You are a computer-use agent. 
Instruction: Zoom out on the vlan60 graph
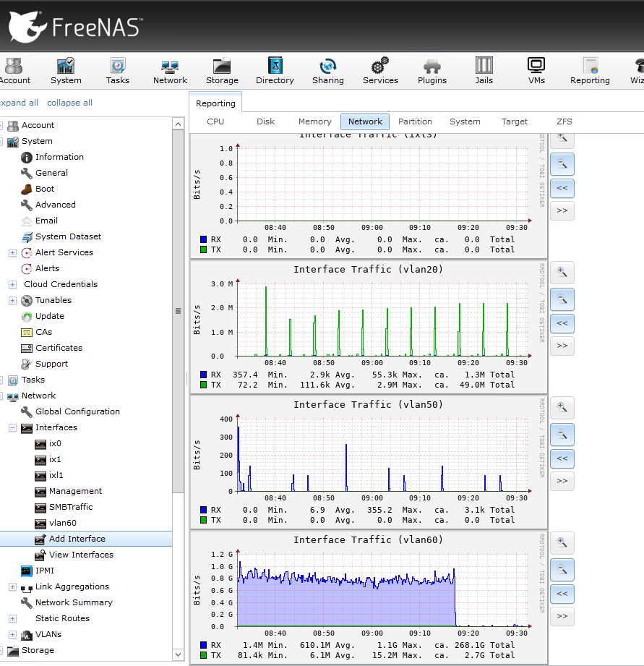point(562,570)
